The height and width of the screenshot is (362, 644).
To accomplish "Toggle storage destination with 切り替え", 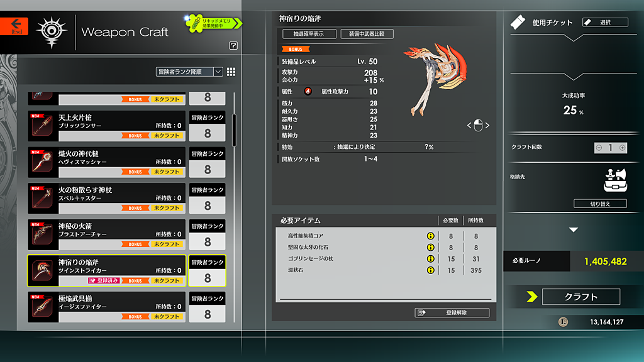I will (x=600, y=204).
